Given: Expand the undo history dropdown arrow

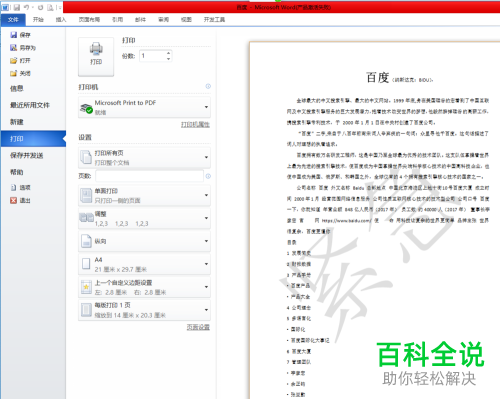Looking at the screenshot, I should pos(33,7).
